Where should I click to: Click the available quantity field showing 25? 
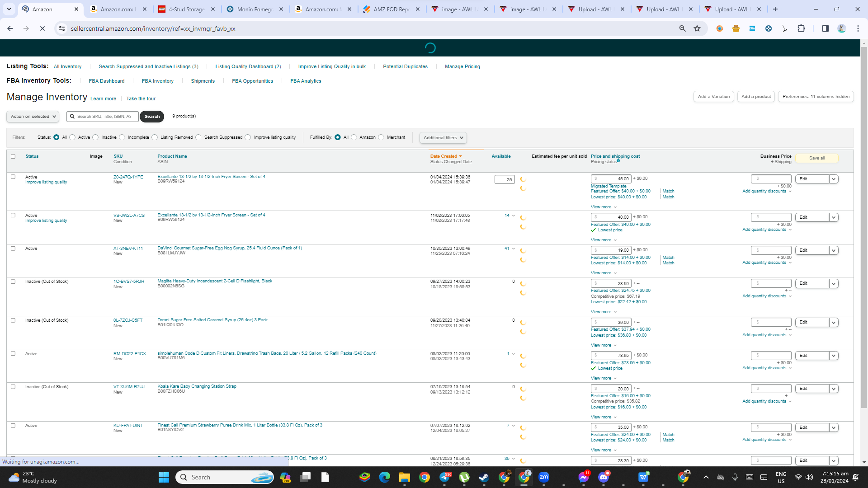[505, 180]
